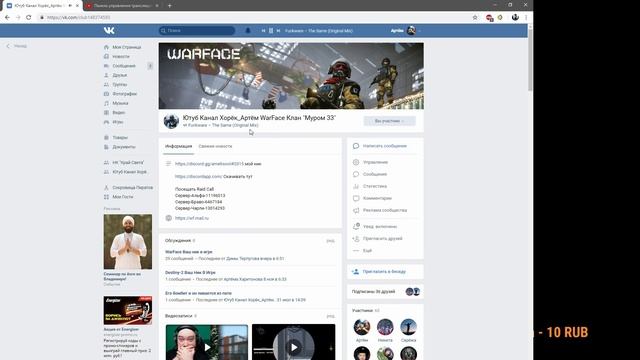
Task: Click the Energizer ad banner
Action: tap(128, 311)
